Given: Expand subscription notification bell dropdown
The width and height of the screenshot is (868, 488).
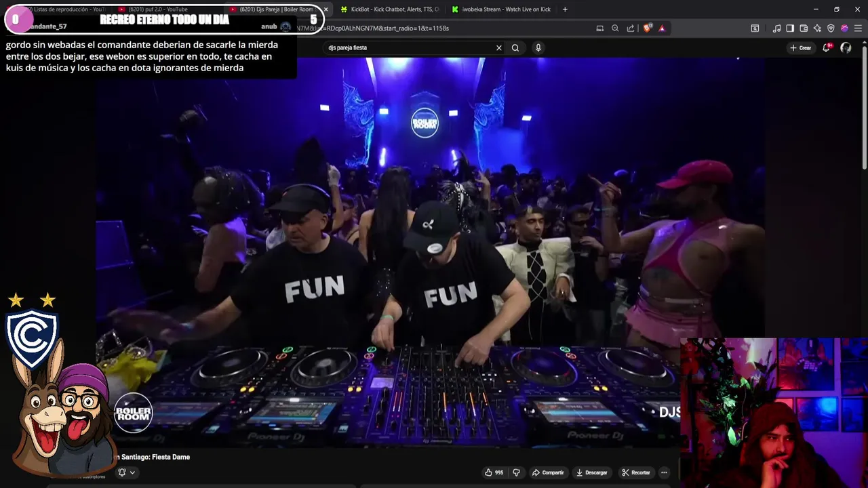Looking at the screenshot, I should coord(126,472).
